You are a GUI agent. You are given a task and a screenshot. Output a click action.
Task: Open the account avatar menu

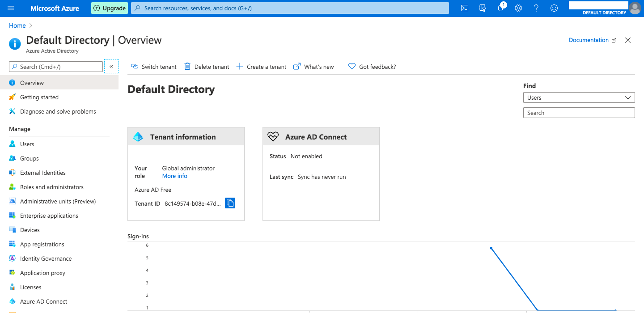point(635,8)
